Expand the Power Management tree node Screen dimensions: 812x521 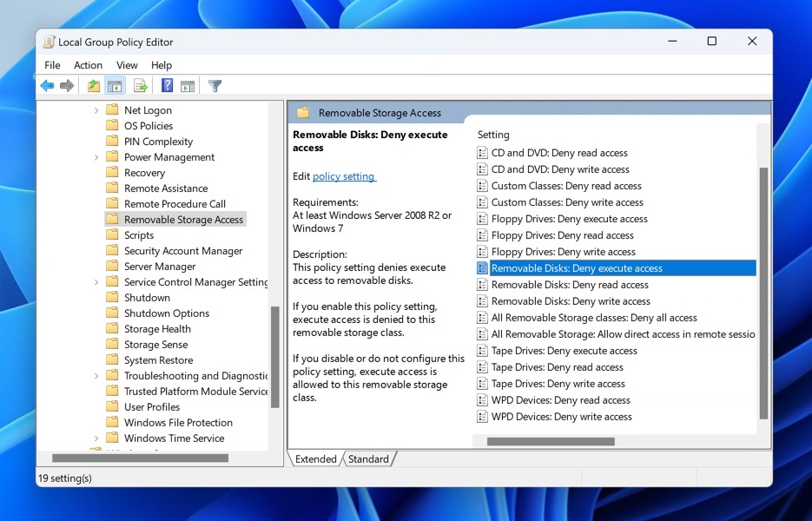96,157
